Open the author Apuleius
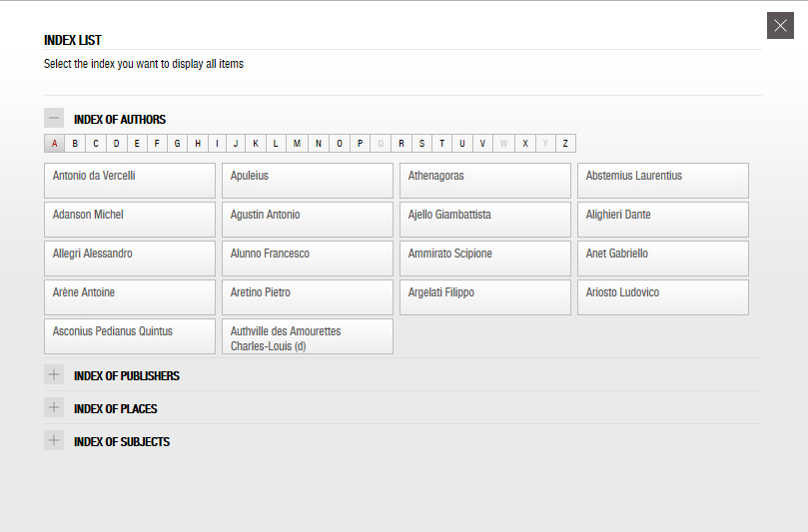This screenshot has height=532, width=808. coord(308,181)
